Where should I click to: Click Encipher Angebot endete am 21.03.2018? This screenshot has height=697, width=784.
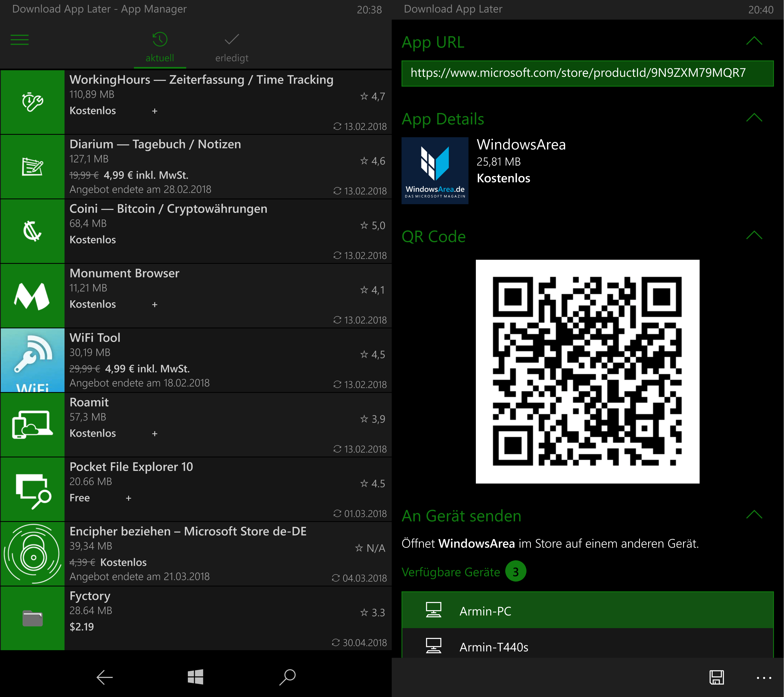click(140, 577)
